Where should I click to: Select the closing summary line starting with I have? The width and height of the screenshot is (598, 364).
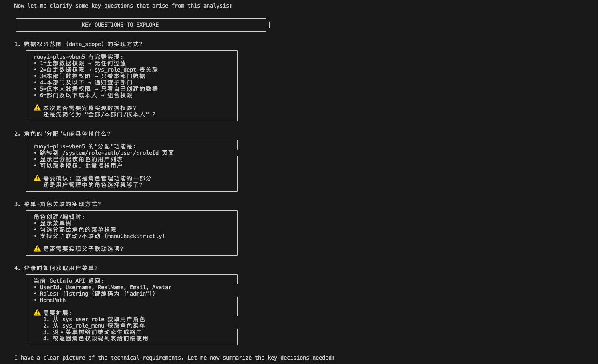175,358
